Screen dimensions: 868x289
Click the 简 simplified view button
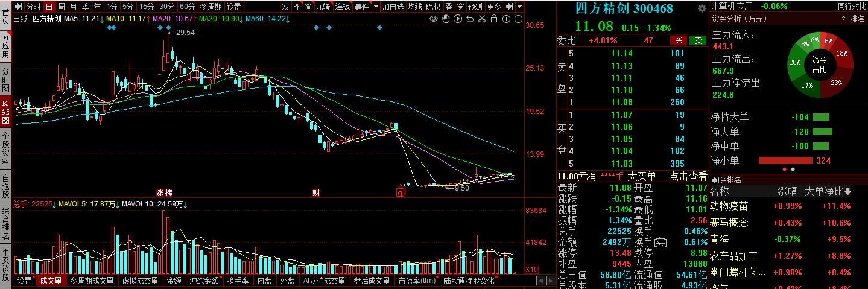(x=309, y=7)
